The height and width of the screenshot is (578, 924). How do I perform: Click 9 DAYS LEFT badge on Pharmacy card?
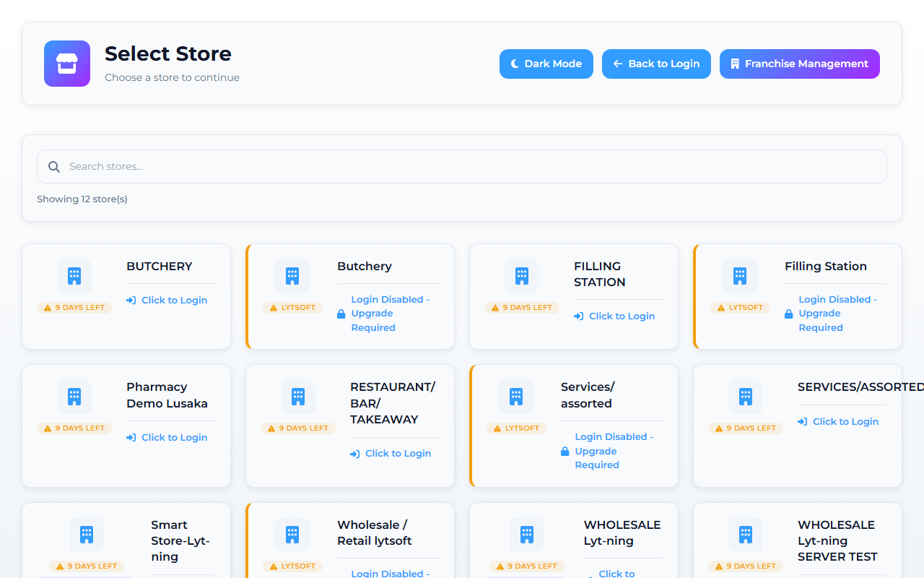(74, 428)
